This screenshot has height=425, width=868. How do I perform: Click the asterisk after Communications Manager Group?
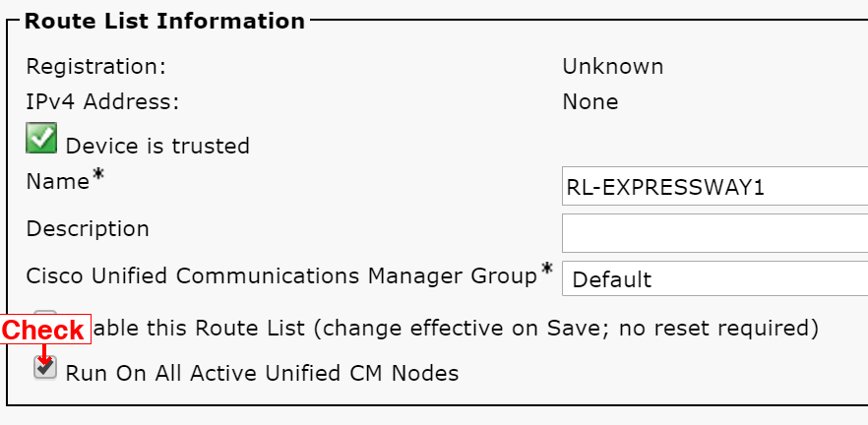(x=547, y=269)
